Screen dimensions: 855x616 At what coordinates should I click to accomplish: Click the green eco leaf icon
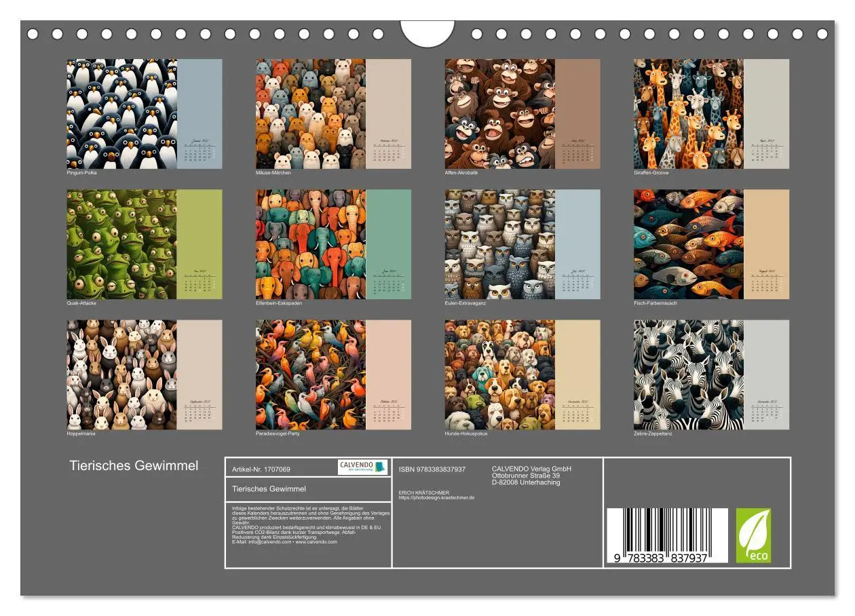click(x=754, y=536)
